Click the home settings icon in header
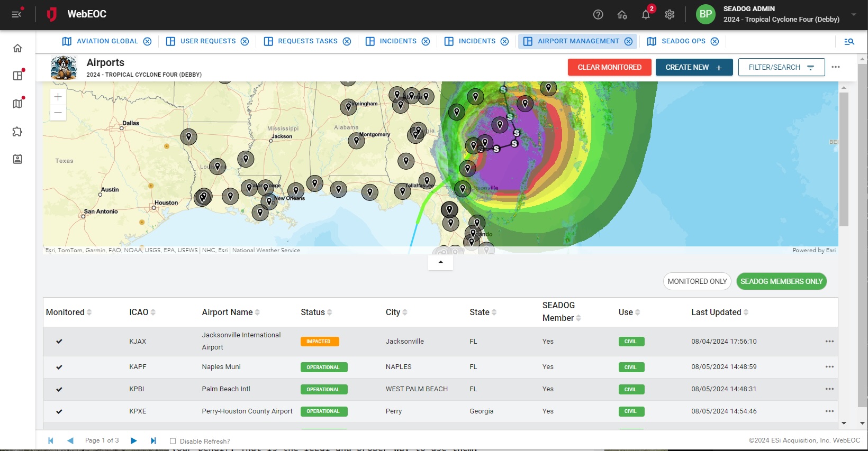The width and height of the screenshot is (868, 451). coord(622,15)
